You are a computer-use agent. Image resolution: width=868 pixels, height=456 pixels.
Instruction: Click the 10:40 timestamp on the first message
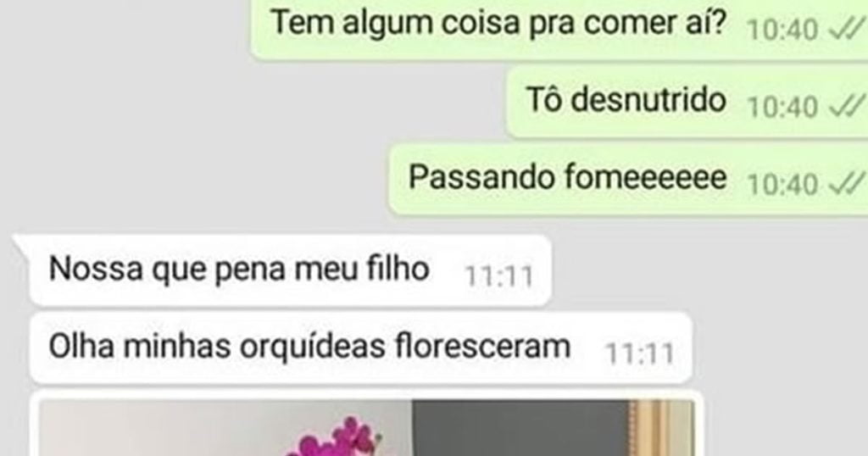tap(782, 30)
